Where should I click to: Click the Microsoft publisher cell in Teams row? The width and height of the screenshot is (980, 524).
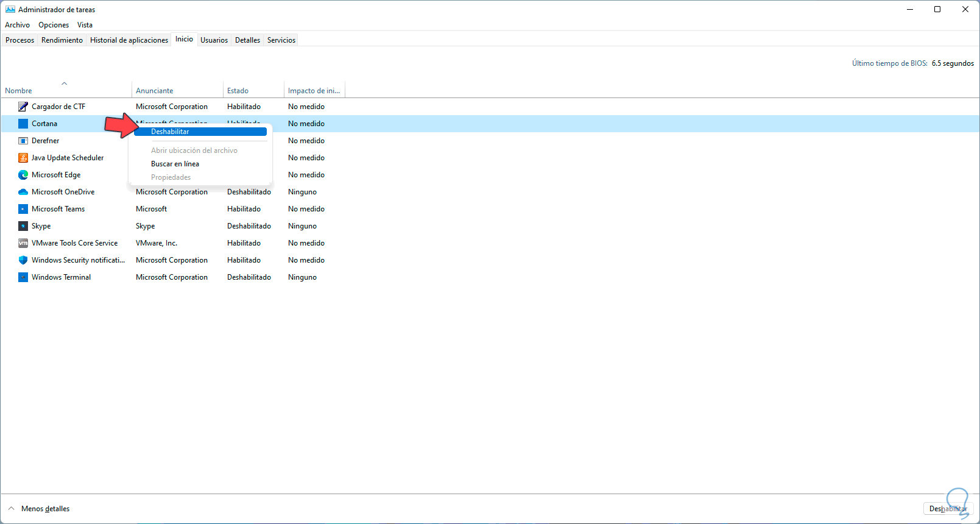tap(151, 209)
